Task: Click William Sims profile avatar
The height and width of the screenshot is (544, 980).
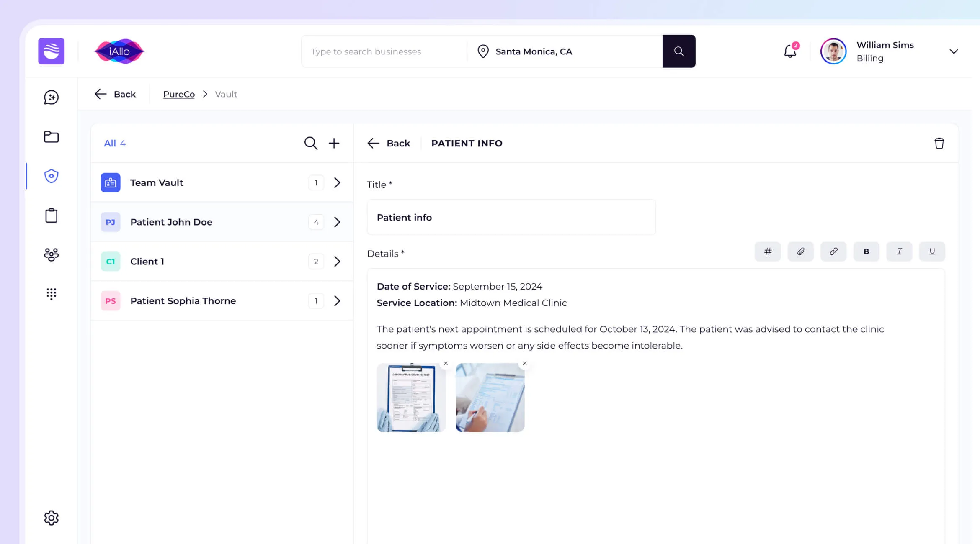Action: click(x=833, y=51)
